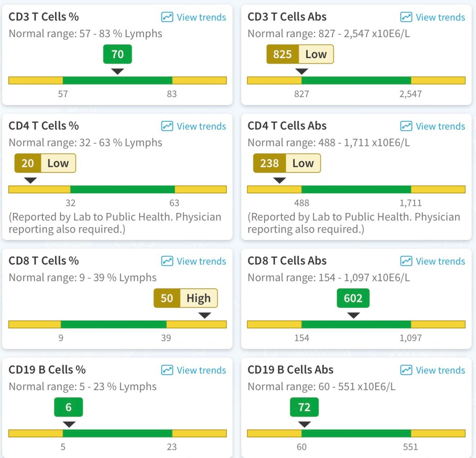
Task: Click the green 602 value badge
Action: coord(353,298)
